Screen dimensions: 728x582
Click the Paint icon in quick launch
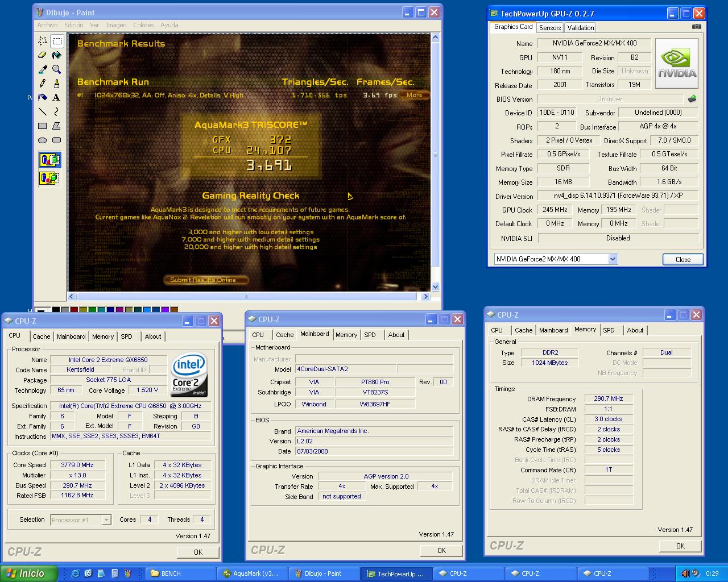tap(127, 573)
